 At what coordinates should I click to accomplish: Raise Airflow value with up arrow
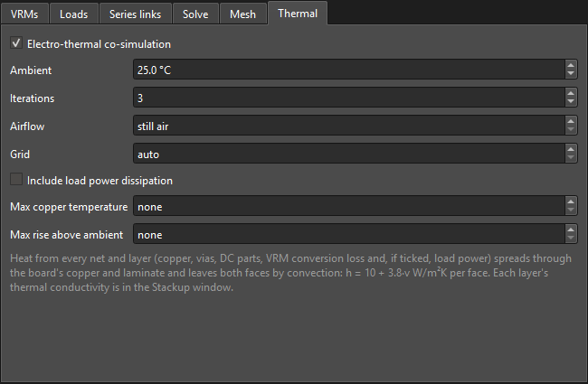click(571, 121)
